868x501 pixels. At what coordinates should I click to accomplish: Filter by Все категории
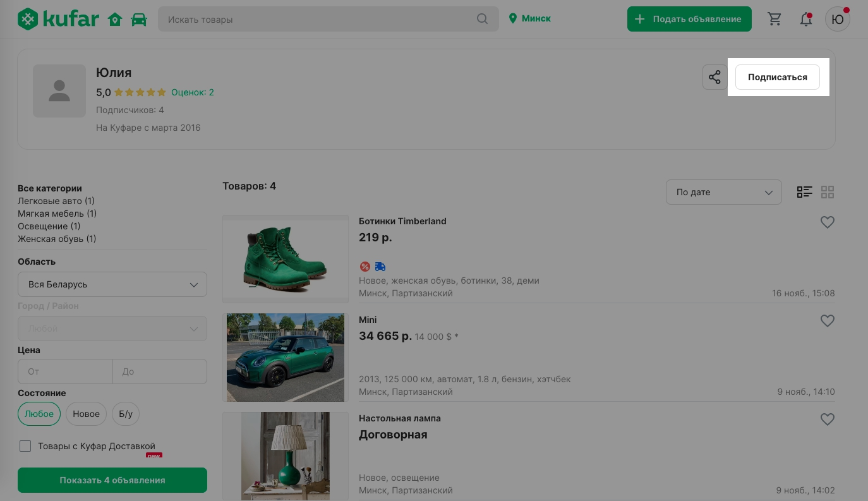50,188
